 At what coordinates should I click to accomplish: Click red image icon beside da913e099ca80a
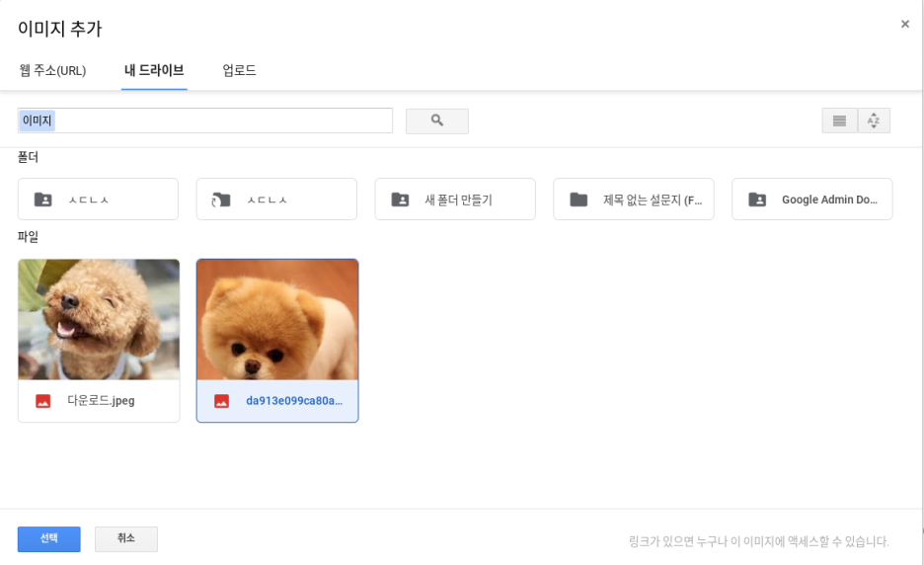click(221, 401)
